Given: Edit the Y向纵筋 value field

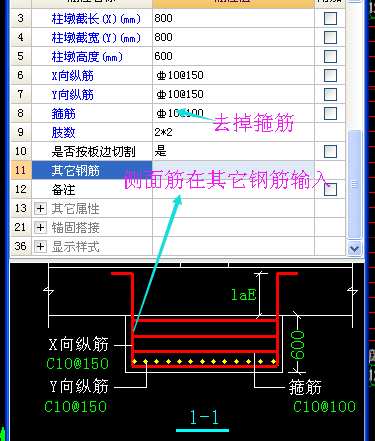Looking at the screenshot, I should [233, 94].
